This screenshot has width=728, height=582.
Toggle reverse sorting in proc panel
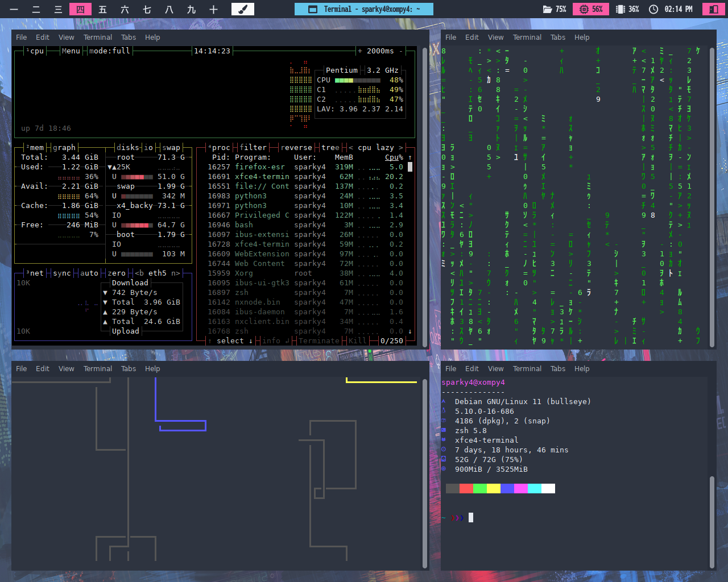296,147
